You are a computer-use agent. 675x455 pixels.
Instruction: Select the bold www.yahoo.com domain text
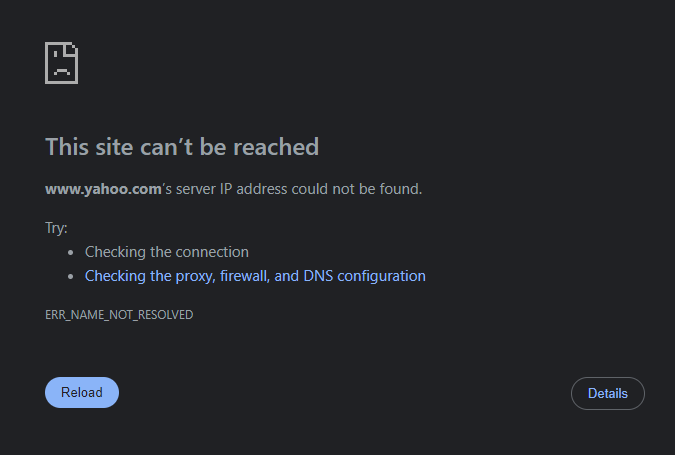103,188
